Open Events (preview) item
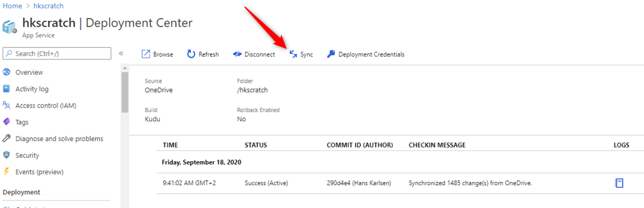This screenshot has height=208, width=644. [x=33, y=172]
